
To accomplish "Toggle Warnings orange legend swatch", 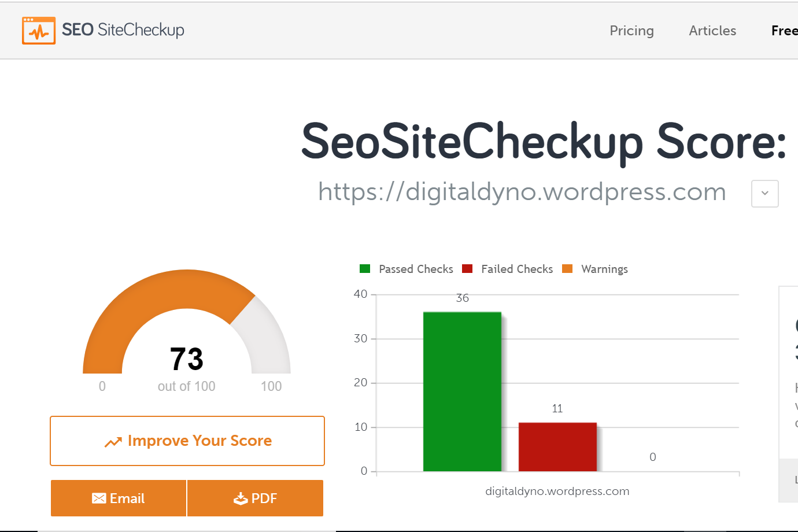I will tap(567, 268).
